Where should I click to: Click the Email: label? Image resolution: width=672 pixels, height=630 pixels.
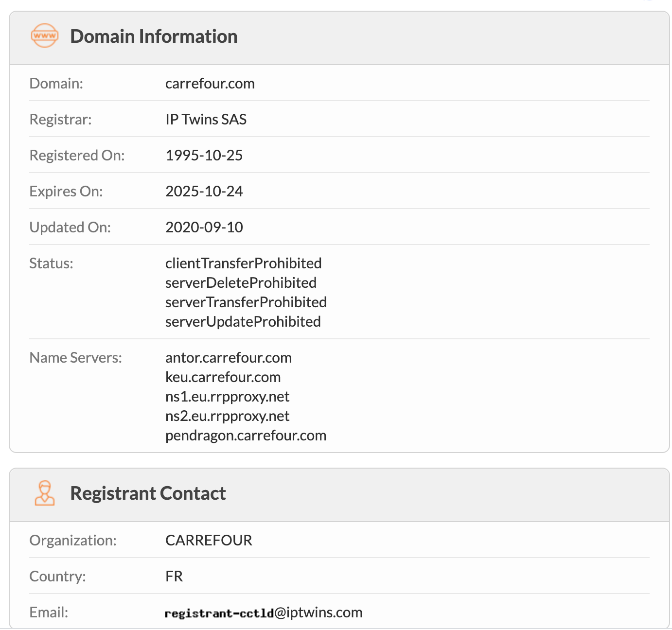tap(49, 612)
